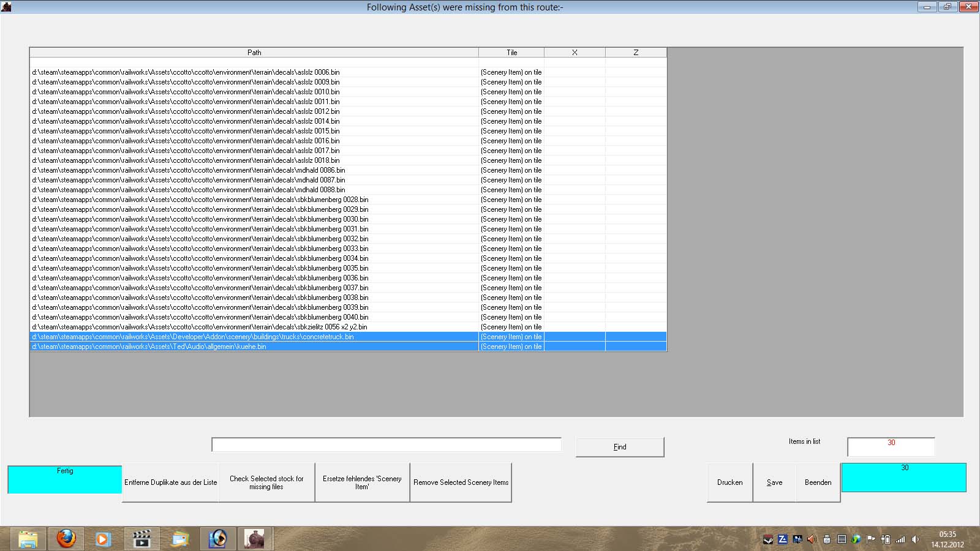Select the highlighted concretetruck.bin row
The width and height of the screenshot is (980, 551).
(x=348, y=337)
